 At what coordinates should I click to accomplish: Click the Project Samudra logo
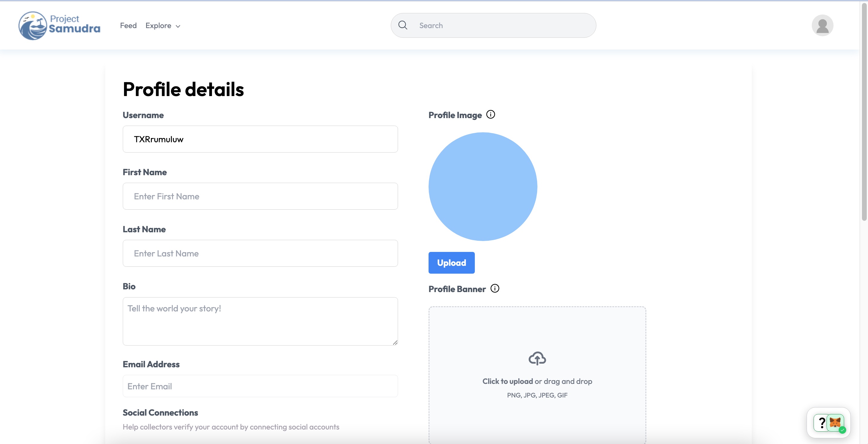(59, 25)
